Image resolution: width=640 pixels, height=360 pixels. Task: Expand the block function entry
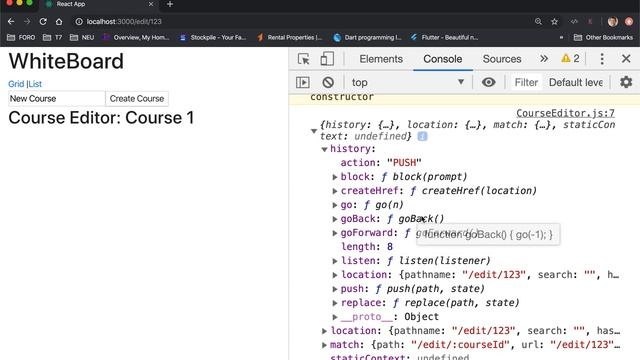pos(335,177)
